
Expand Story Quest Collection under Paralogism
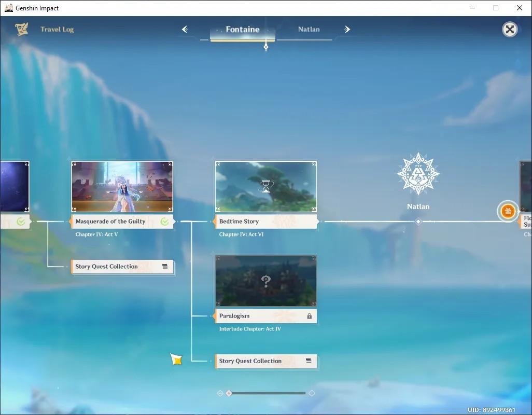(266, 361)
